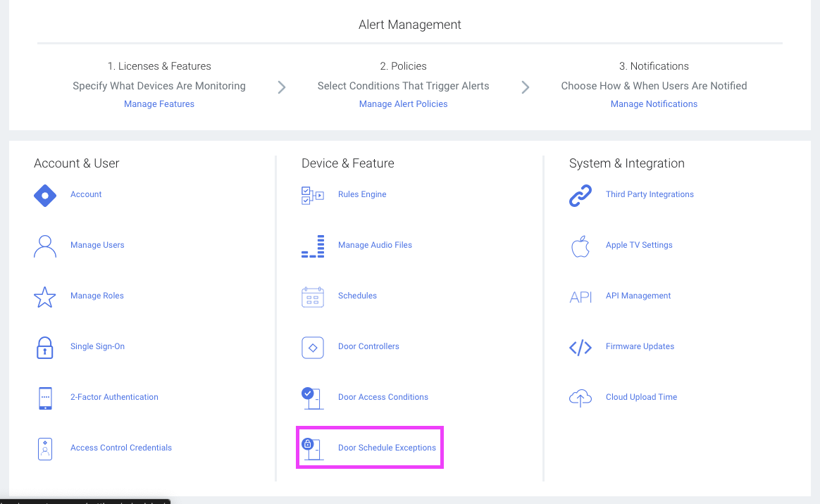
Task: Click the Manage Audio Files icon
Action: click(312, 246)
